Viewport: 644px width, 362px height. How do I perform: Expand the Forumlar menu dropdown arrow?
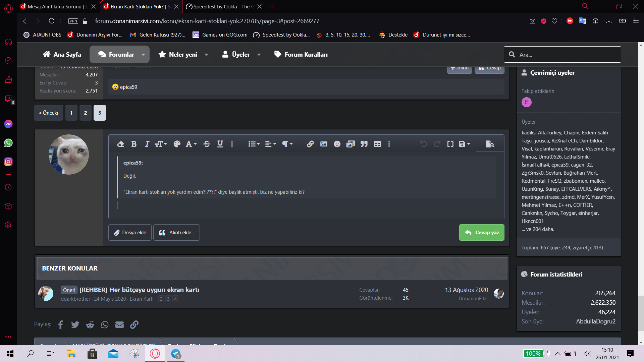click(144, 55)
